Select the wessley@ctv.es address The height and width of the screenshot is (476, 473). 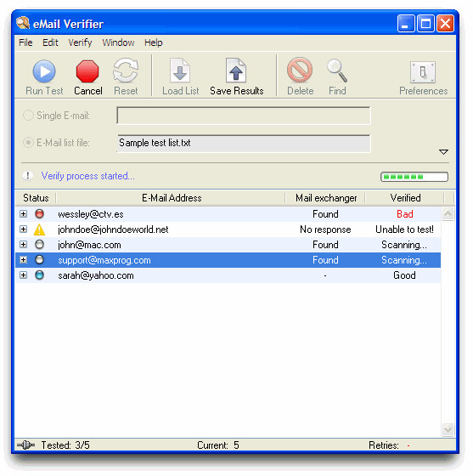tap(91, 214)
